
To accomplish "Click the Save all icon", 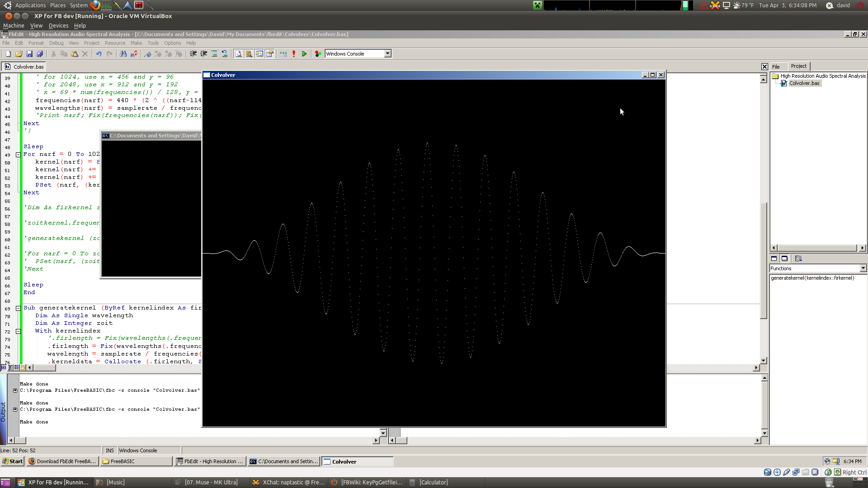I will tap(40, 54).
